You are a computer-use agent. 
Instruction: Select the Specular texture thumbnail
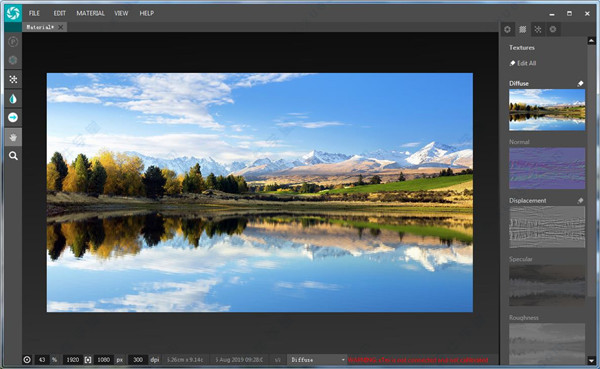tap(547, 286)
